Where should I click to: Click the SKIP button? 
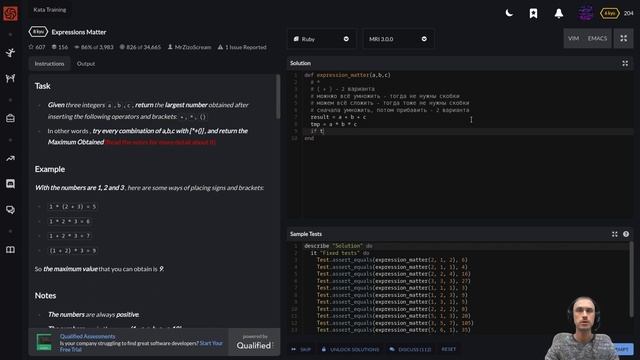pyautogui.click(x=301, y=349)
